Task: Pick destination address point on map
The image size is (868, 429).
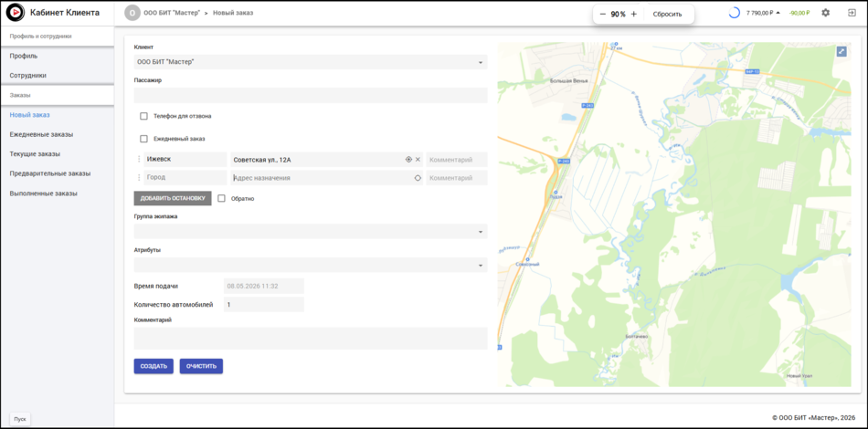Action: point(418,178)
